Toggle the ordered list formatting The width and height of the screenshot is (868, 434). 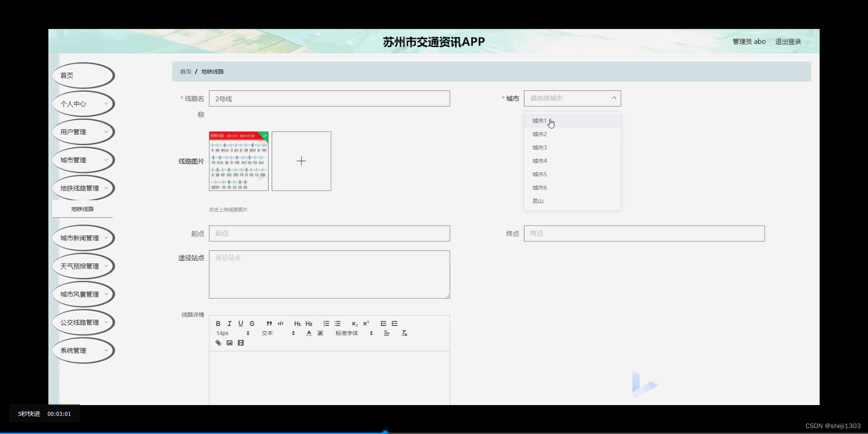(326, 323)
